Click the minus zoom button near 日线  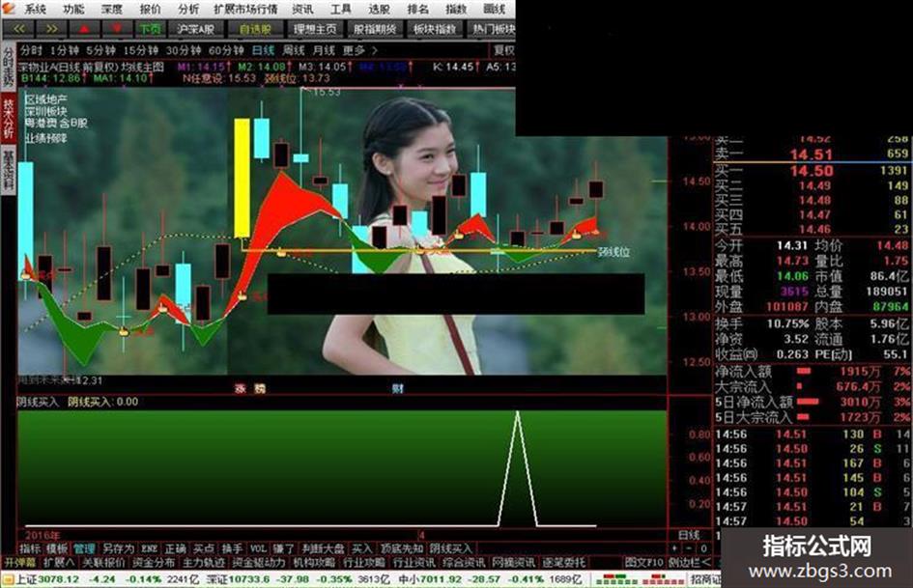pos(690,548)
